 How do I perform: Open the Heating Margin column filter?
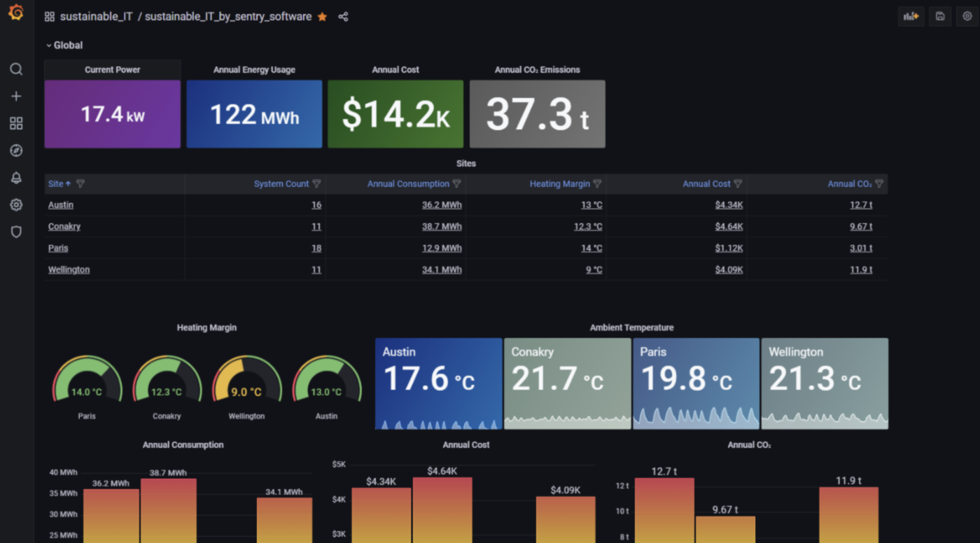click(597, 183)
